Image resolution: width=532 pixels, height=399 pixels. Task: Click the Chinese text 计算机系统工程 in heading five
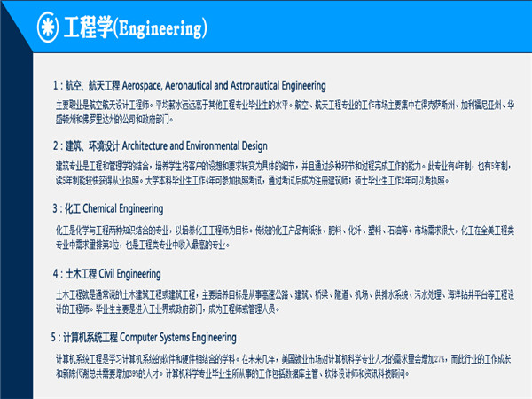(90, 337)
